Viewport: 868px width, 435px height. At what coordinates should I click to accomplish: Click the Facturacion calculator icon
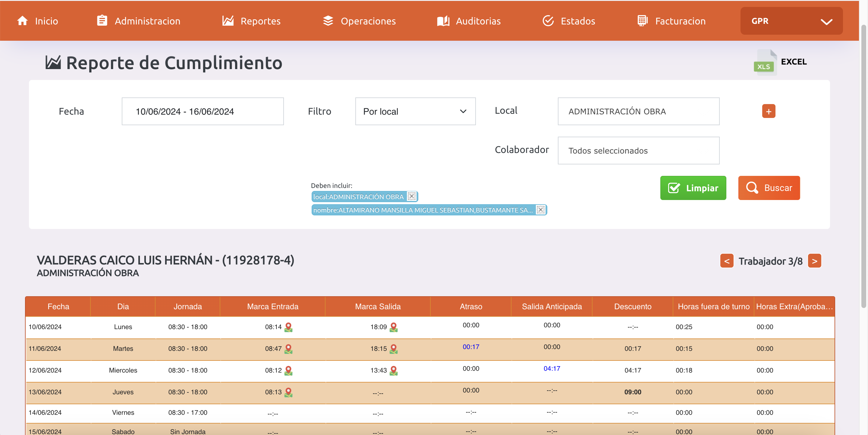642,21
